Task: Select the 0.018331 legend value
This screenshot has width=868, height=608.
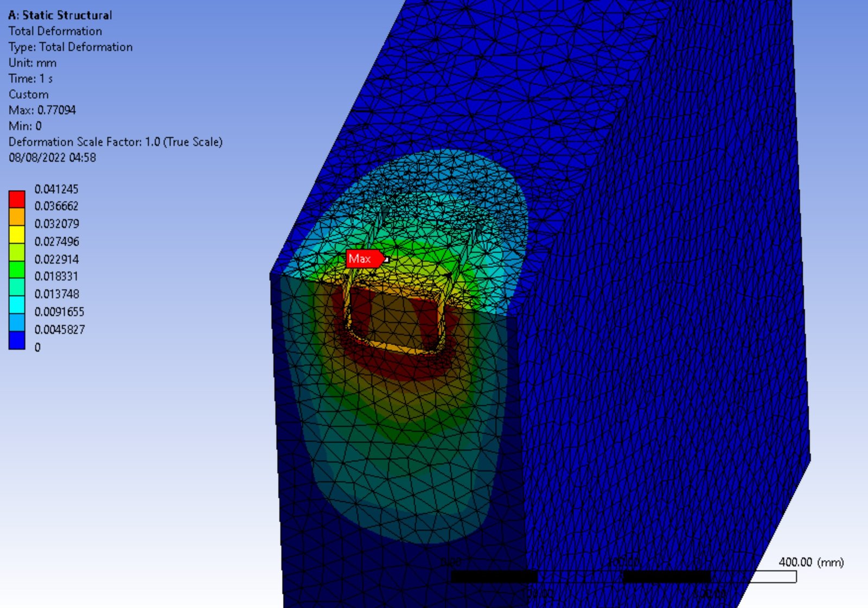Action: pos(56,276)
